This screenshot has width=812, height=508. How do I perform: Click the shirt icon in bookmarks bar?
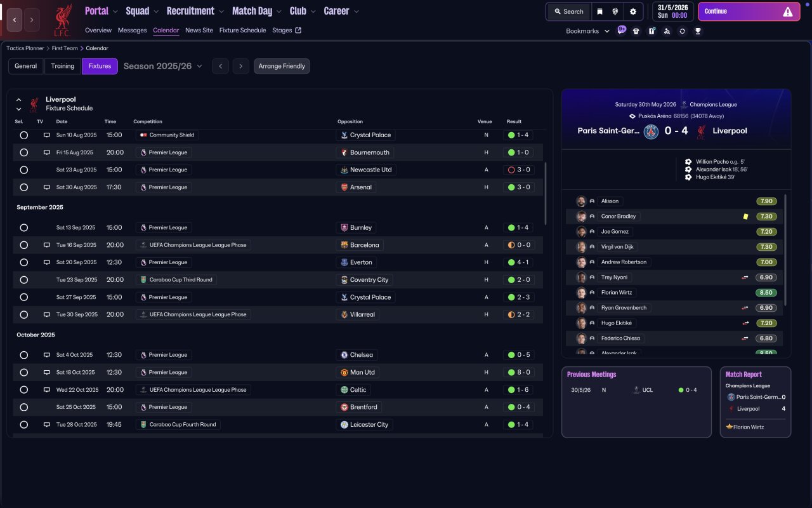[636, 31]
